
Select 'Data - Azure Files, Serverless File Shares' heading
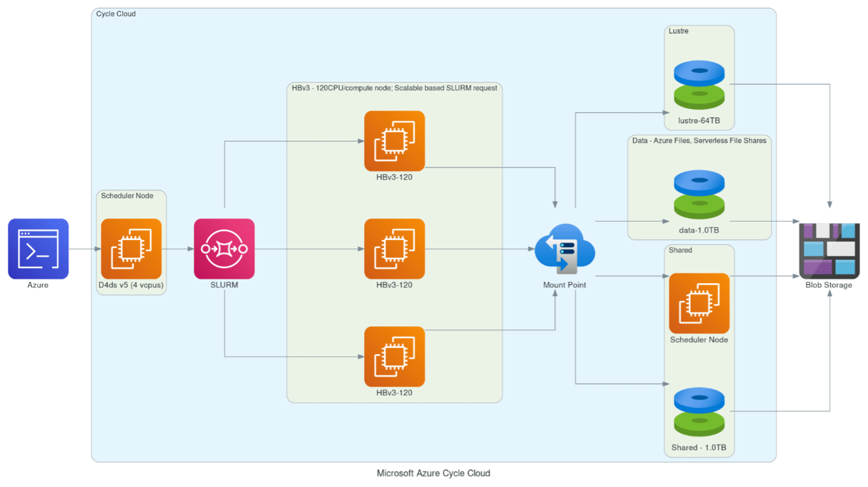[x=699, y=140]
